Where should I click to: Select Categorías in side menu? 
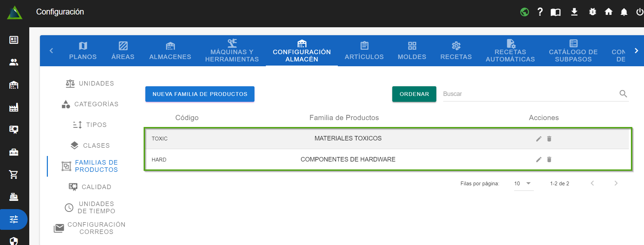(x=90, y=104)
